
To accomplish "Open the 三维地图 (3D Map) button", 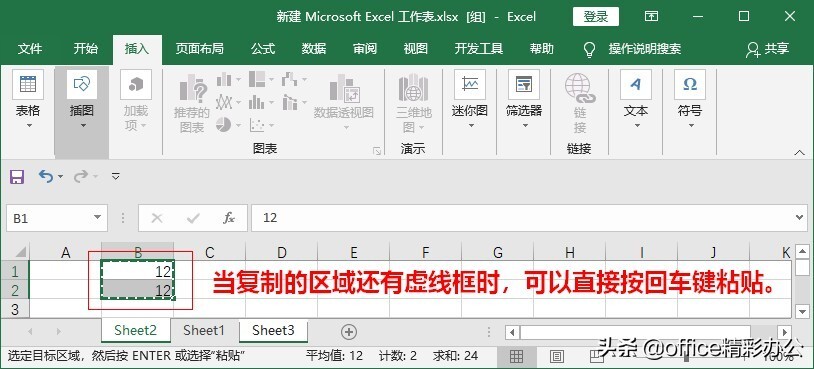I will coord(413,103).
